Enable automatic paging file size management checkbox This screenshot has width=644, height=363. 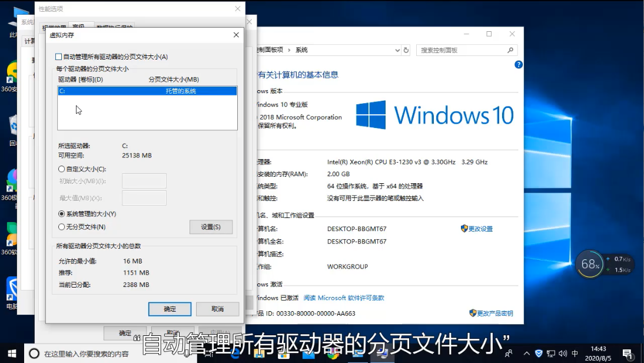tap(59, 57)
